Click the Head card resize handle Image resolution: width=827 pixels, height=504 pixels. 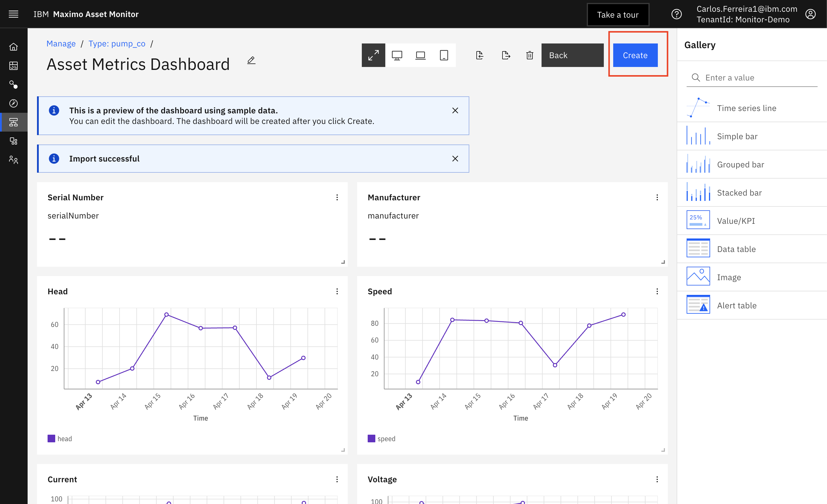click(x=343, y=450)
